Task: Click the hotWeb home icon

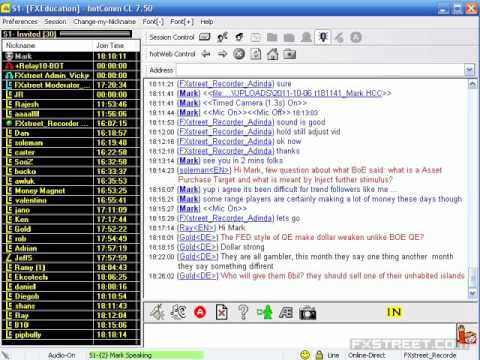Action: coord(272,54)
